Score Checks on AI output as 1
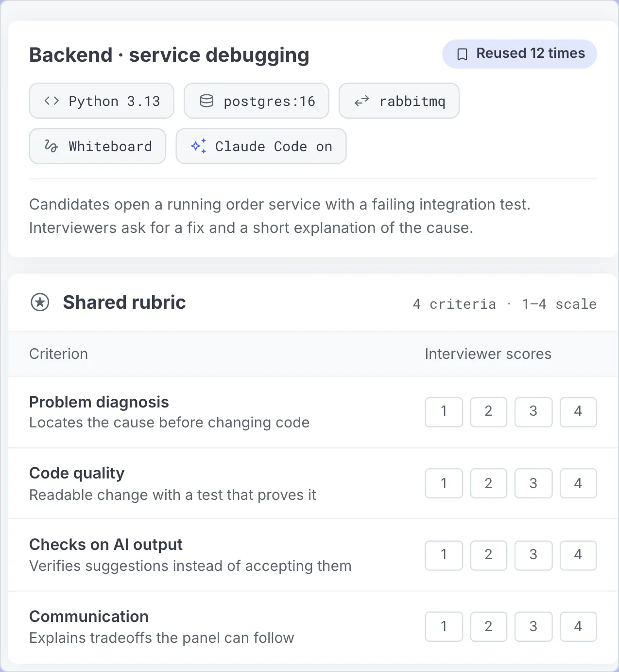The height and width of the screenshot is (672, 619). (444, 555)
